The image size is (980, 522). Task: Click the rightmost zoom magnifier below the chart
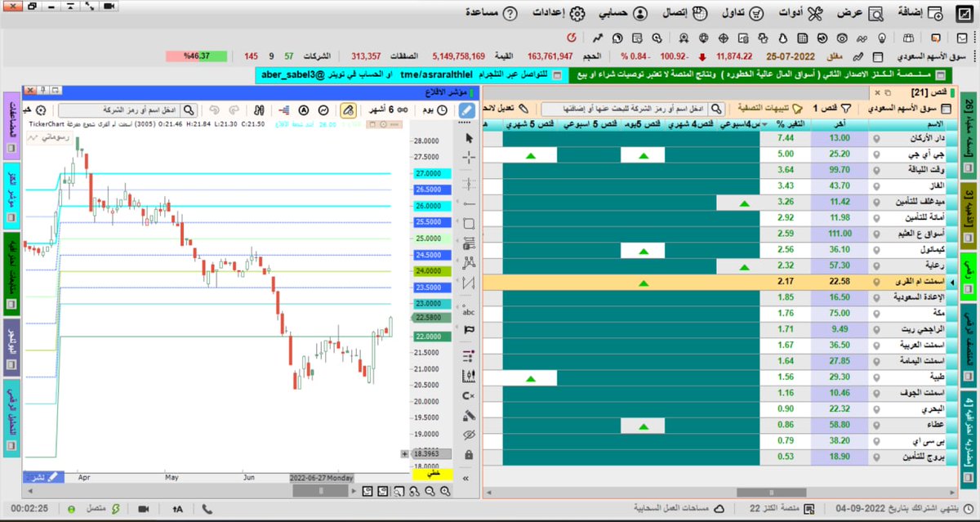click(x=446, y=491)
